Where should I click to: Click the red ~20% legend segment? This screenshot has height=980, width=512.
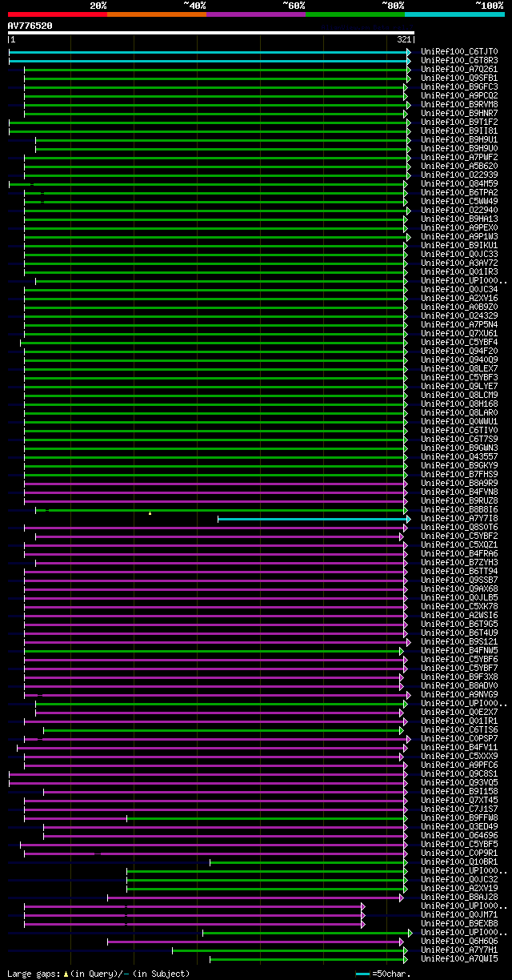coord(58,14)
